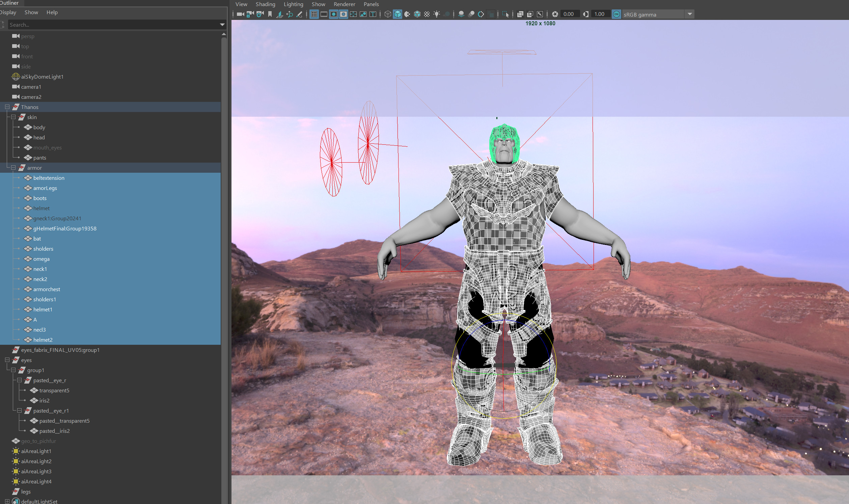Click the Lock Camera icon
849x504 pixels.
click(x=250, y=14)
